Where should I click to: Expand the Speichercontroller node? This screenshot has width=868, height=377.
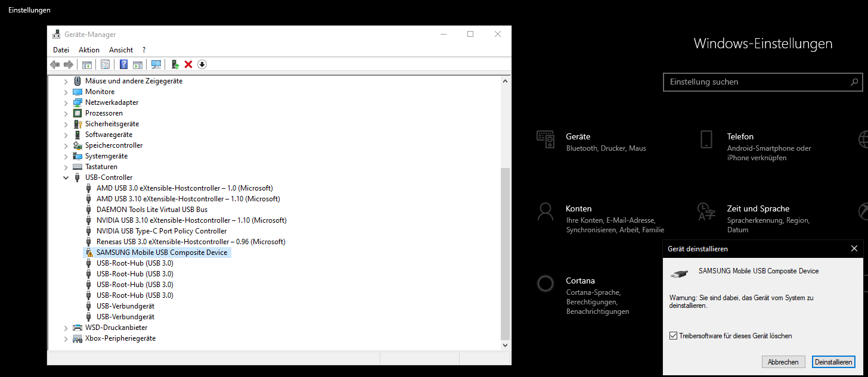coord(66,145)
